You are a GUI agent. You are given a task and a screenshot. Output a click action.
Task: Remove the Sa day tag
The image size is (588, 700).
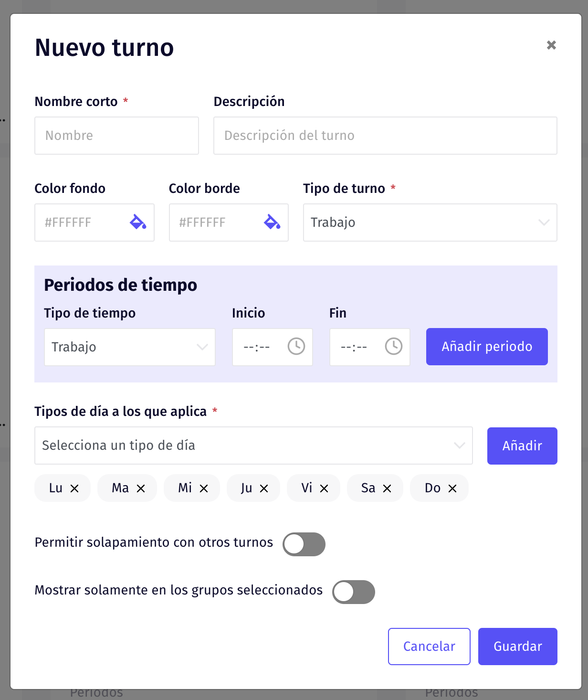coord(387,488)
